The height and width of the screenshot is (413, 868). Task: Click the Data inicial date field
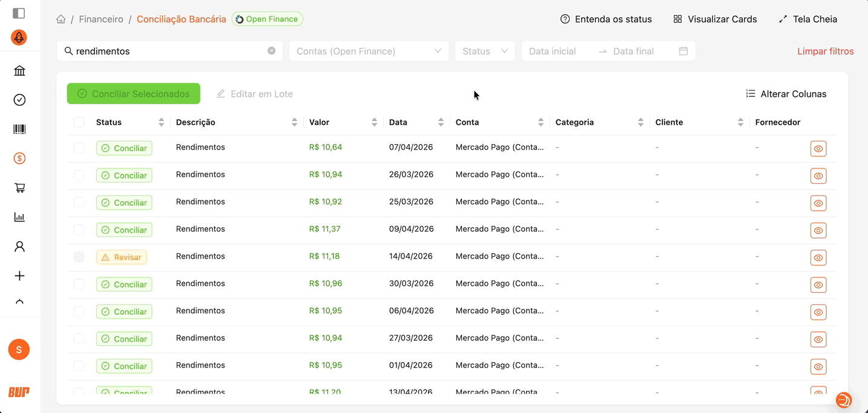[x=557, y=51]
